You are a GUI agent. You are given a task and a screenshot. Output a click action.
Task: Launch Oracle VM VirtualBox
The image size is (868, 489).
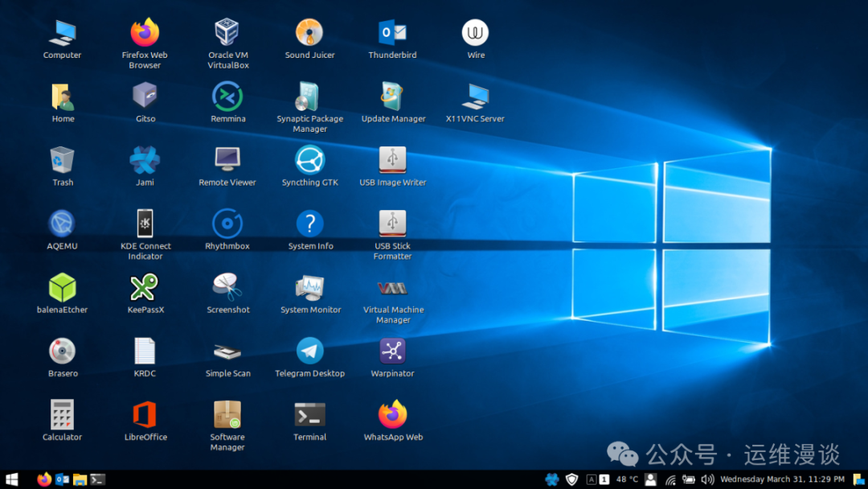(227, 35)
